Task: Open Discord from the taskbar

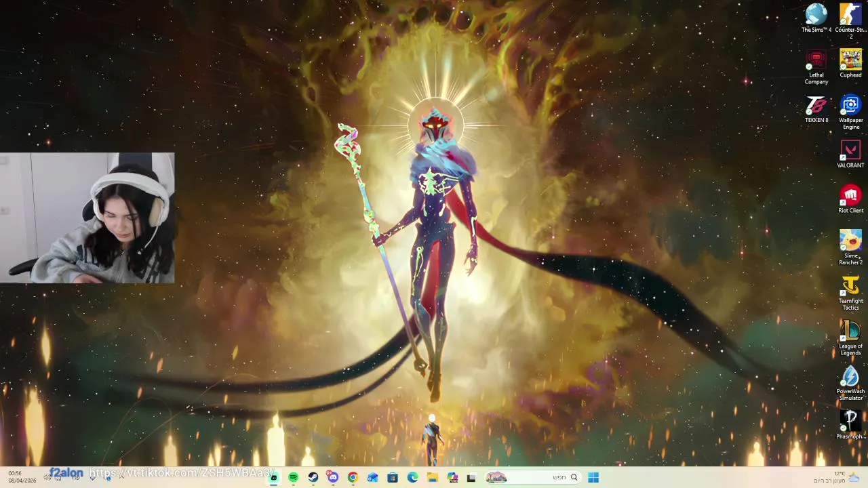Action: click(332, 477)
